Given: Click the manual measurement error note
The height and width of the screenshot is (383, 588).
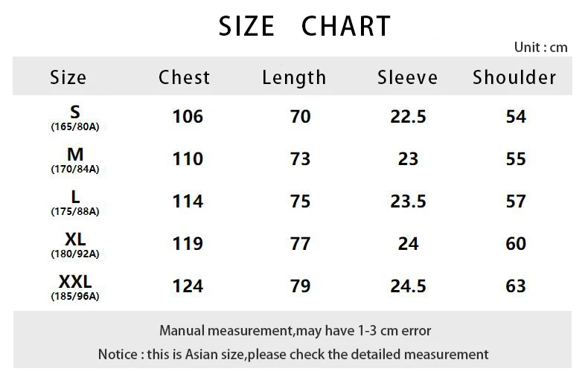Looking at the screenshot, I should point(295,330).
